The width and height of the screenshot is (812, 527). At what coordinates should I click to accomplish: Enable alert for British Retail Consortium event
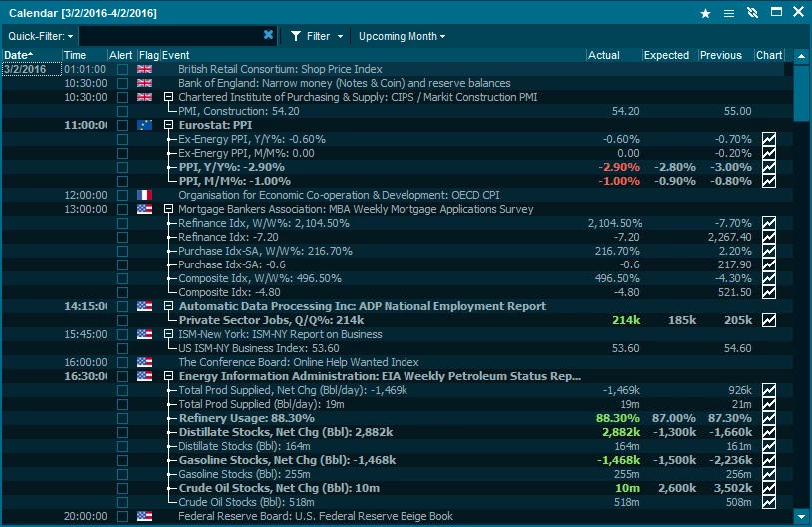coord(122,69)
